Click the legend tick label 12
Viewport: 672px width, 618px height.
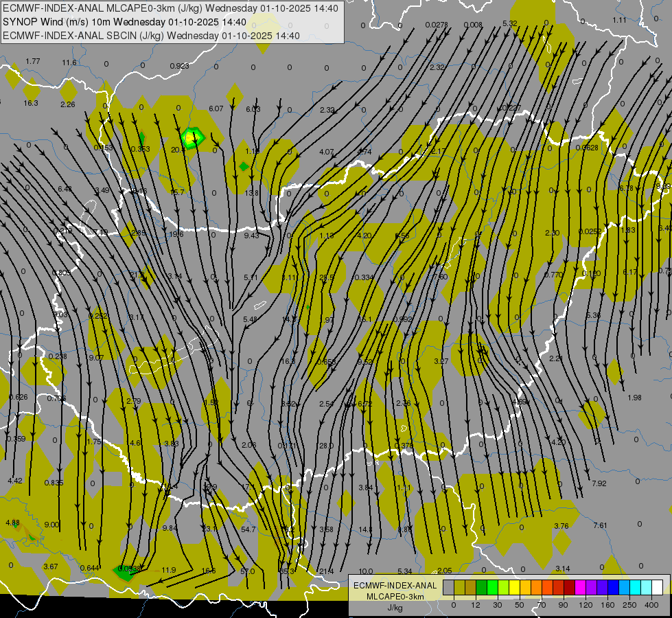[475, 605]
